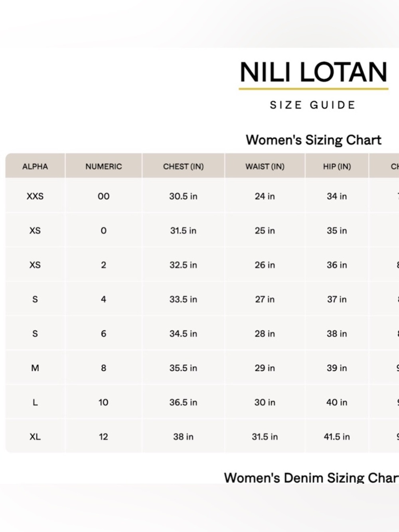Select the HIP (IN) column header
The height and width of the screenshot is (532, 399).
337,166
